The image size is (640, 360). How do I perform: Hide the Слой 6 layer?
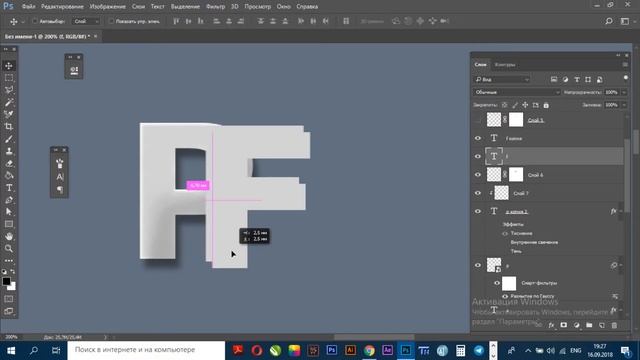(x=478, y=175)
